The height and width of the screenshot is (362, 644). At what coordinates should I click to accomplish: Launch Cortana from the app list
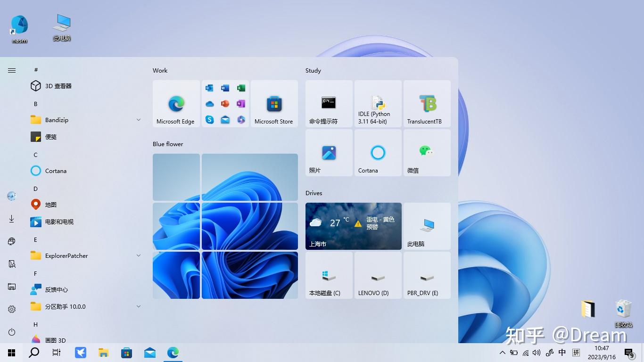click(x=86, y=171)
